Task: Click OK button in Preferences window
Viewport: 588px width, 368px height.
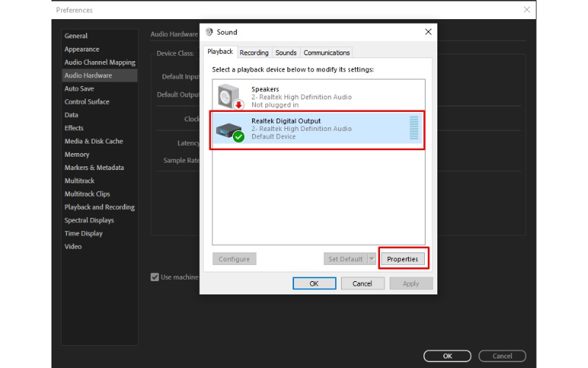Action: point(448,356)
